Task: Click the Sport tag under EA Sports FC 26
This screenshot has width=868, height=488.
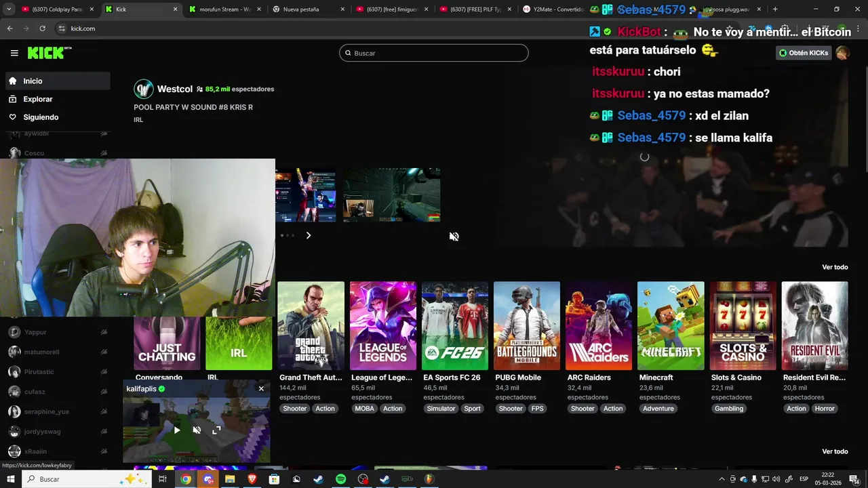Action: pyautogui.click(x=473, y=409)
